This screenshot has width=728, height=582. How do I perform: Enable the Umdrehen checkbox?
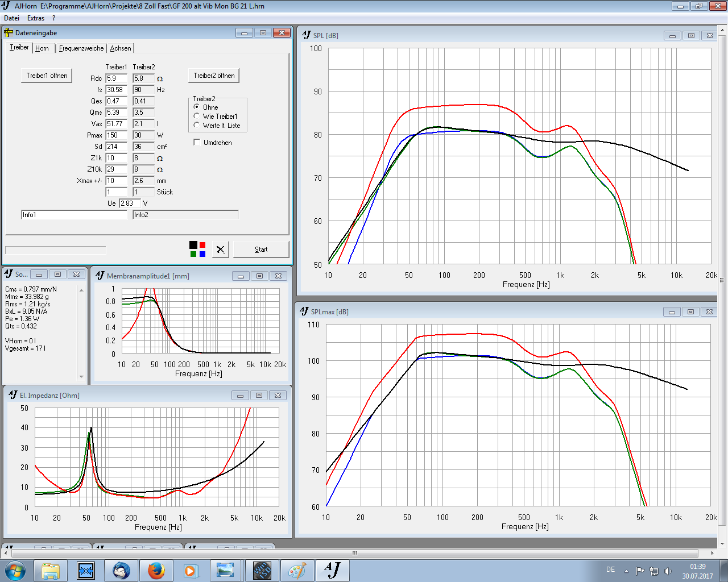coord(197,142)
